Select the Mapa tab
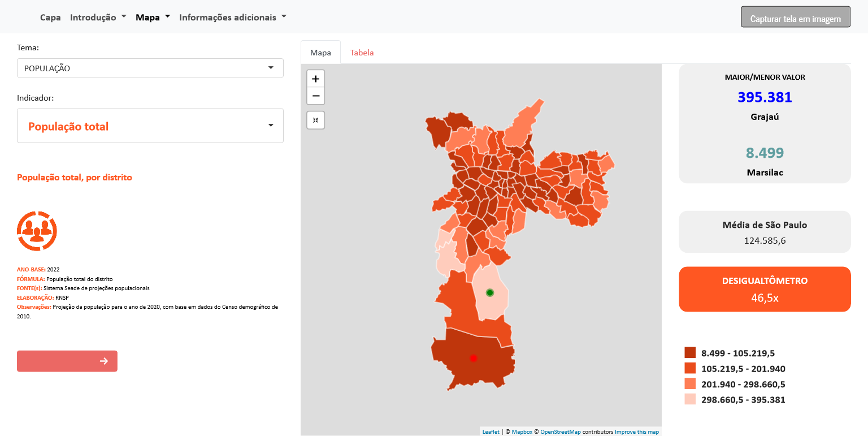The height and width of the screenshot is (436, 868). (320, 53)
